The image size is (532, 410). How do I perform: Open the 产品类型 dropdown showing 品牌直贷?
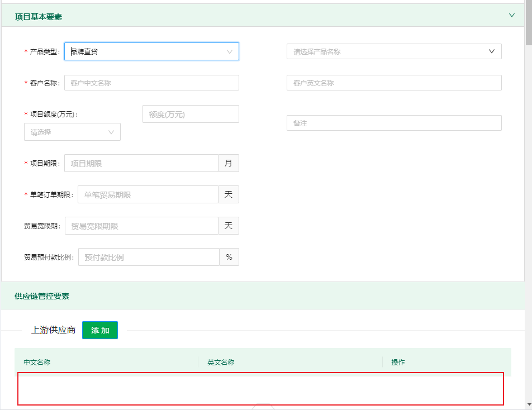(x=151, y=51)
